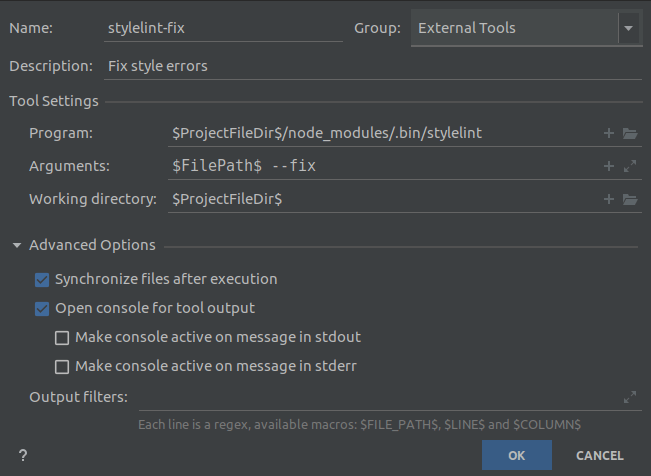Image resolution: width=651 pixels, height=476 pixels.
Task: Click insert macro plus icon for Working directory
Action: [x=608, y=199]
